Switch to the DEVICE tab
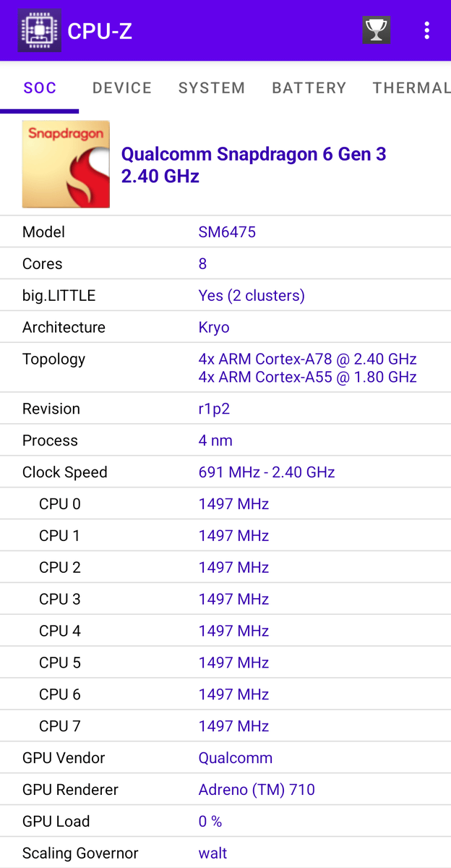The width and height of the screenshot is (451, 868). tap(122, 88)
